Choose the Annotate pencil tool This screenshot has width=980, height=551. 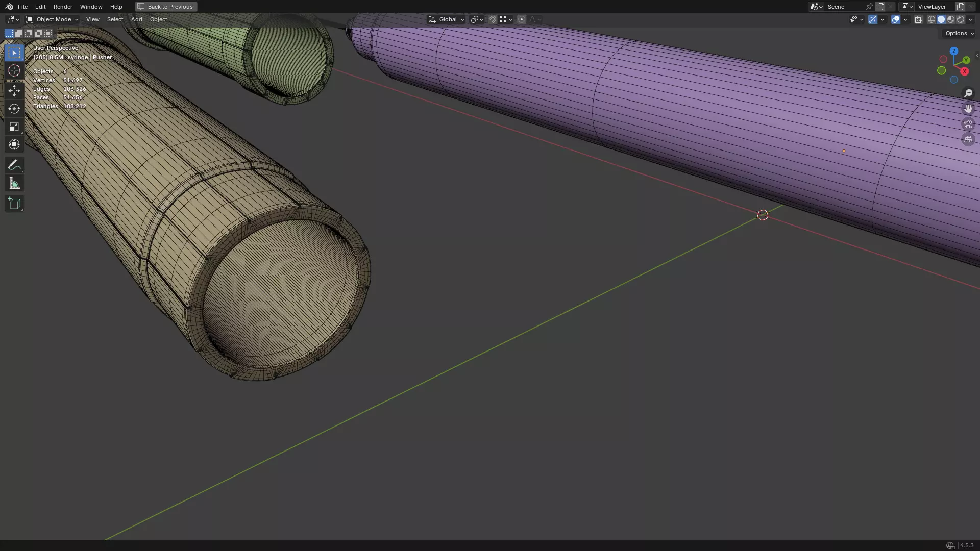tap(14, 165)
